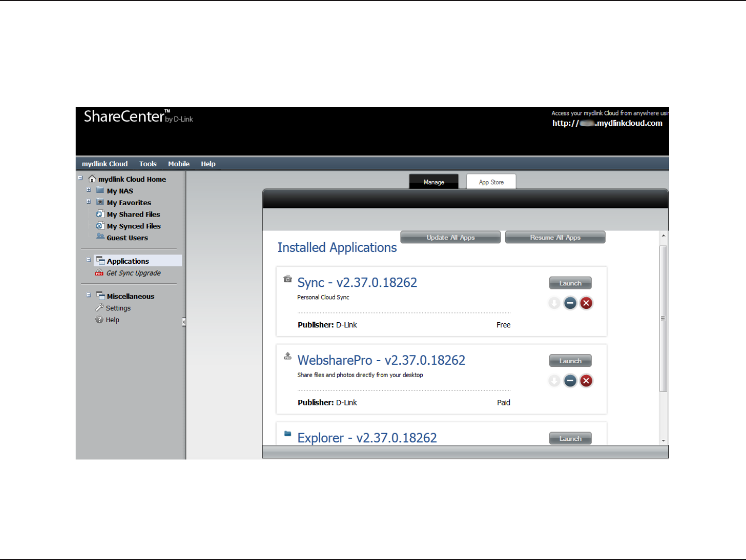Click the download arrow for Sync
This screenshot has height=560, width=746.
click(554, 303)
